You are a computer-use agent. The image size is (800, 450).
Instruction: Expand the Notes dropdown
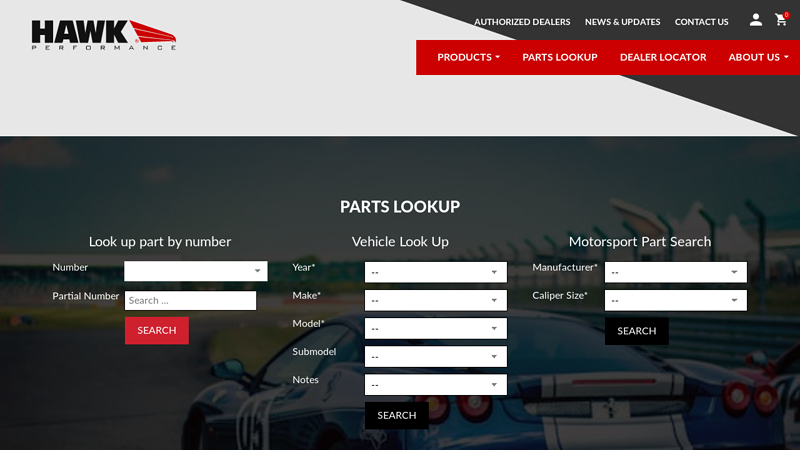pyautogui.click(x=435, y=384)
